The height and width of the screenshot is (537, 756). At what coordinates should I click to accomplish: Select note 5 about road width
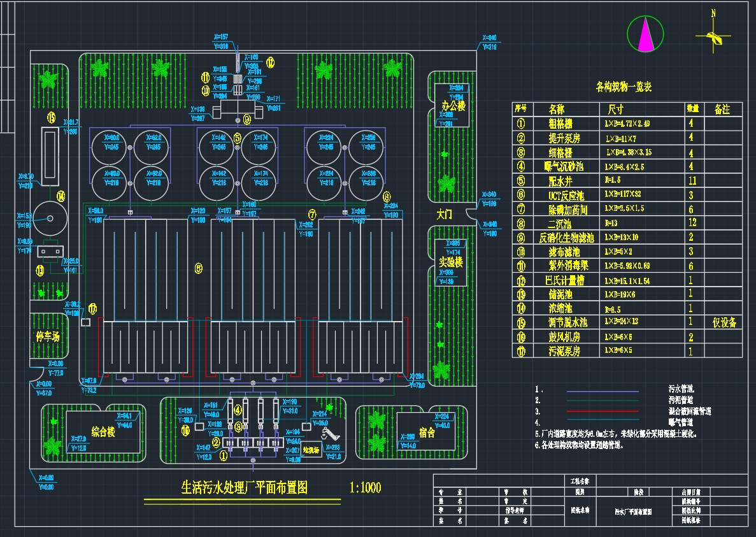click(616, 434)
